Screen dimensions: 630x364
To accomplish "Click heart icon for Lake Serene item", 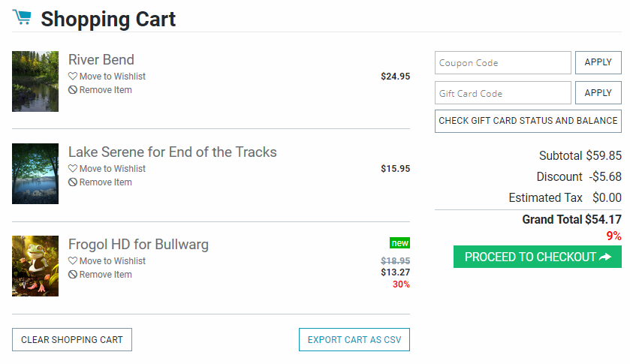I will [x=73, y=169].
